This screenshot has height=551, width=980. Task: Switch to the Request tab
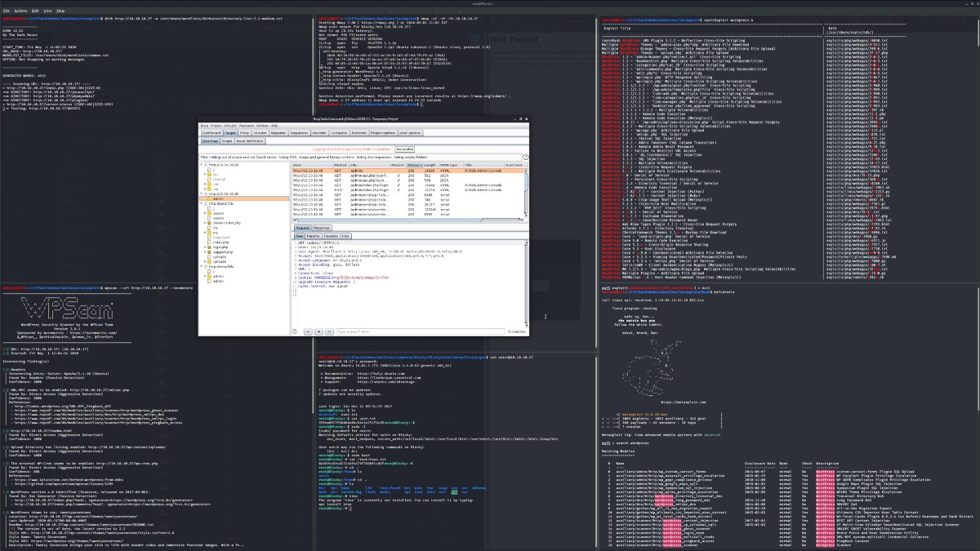[x=302, y=228]
